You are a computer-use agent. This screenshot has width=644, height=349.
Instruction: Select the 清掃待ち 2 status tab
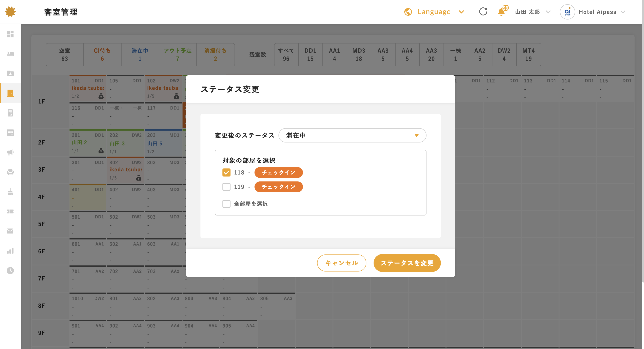pos(215,54)
